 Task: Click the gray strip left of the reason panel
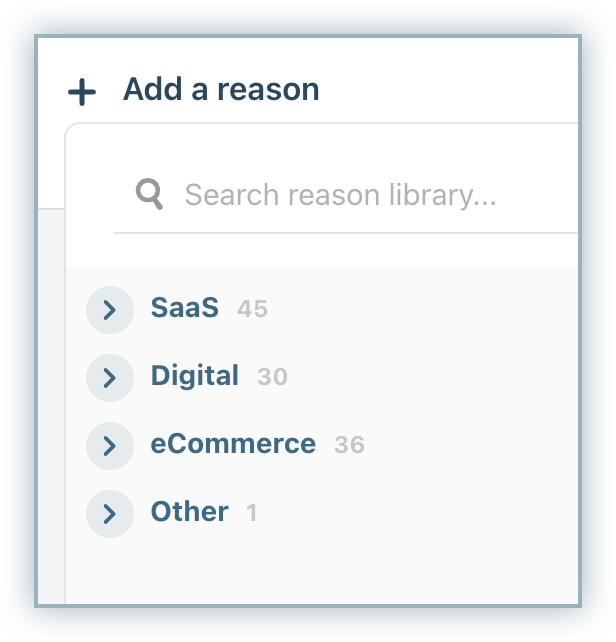tap(51, 400)
